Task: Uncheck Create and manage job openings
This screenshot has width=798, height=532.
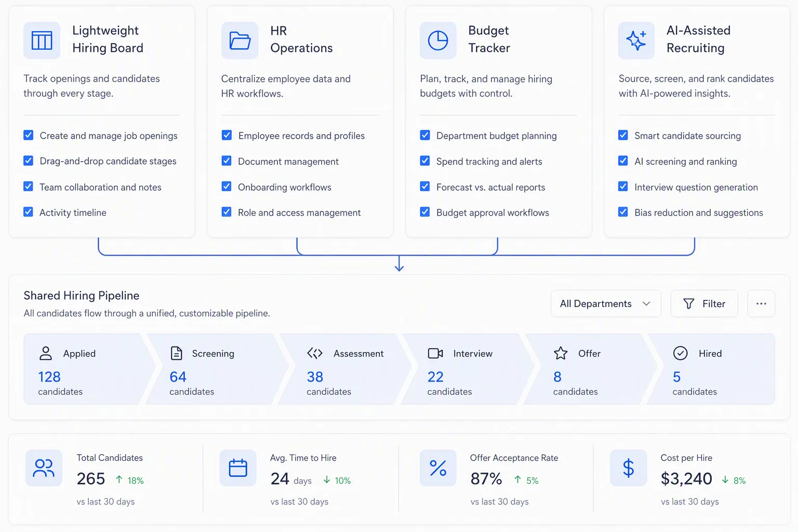Action: pyautogui.click(x=29, y=135)
